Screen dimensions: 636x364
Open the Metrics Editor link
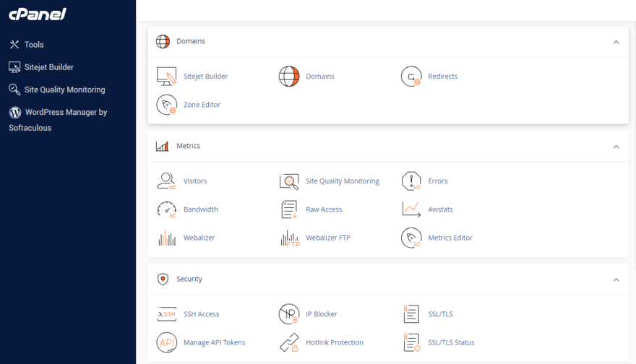pos(450,238)
